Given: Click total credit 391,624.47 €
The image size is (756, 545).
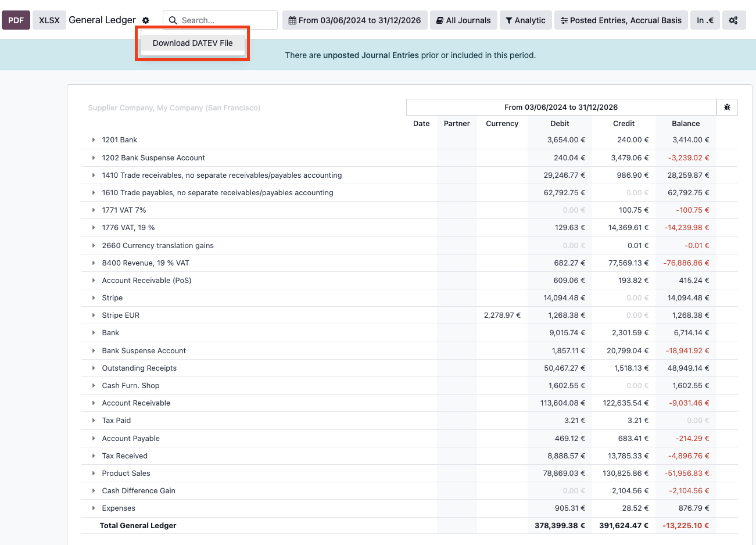Looking at the screenshot, I should click(x=624, y=526).
